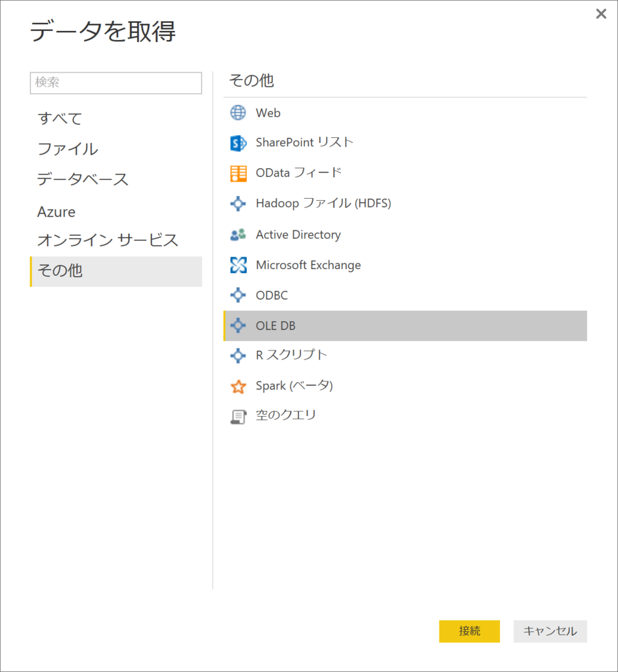Choose R スクリプト label in the list
This screenshot has height=672, width=618.
[291, 355]
